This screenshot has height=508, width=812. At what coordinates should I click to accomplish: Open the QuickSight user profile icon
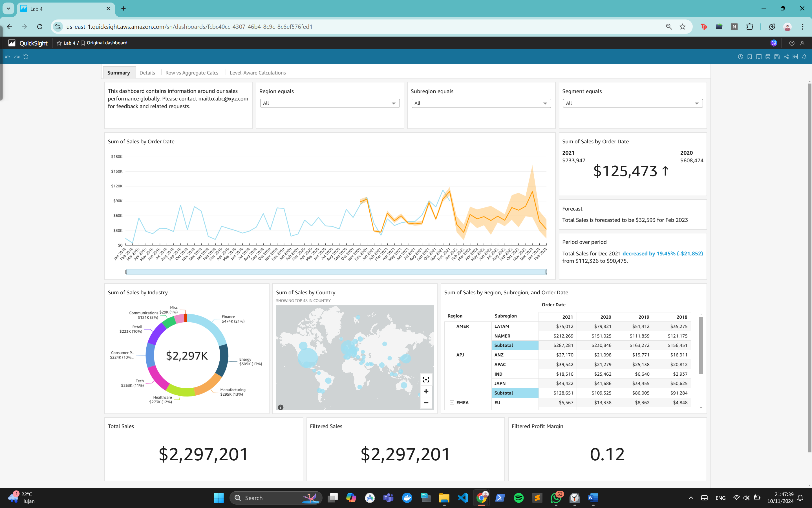click(x=802, y=43)
